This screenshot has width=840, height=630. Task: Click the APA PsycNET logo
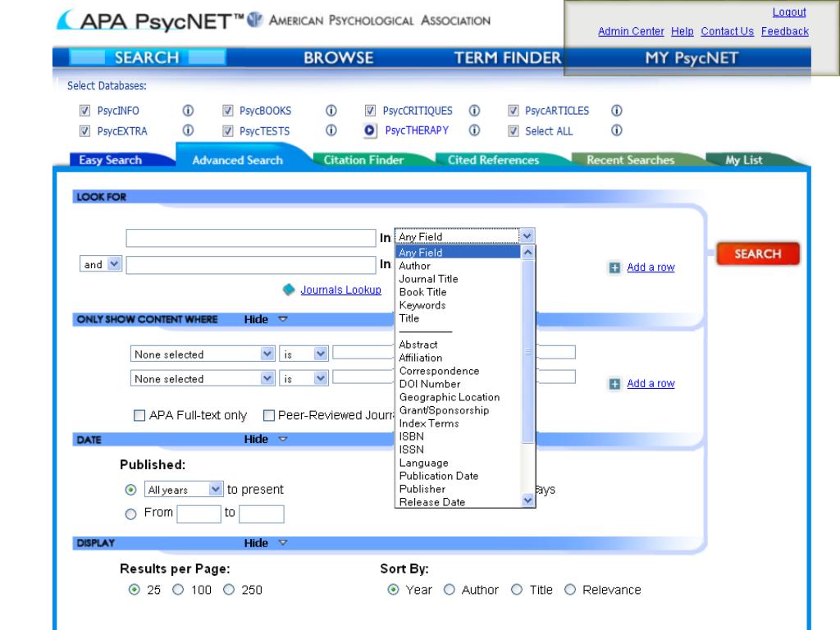pos(150,21)
